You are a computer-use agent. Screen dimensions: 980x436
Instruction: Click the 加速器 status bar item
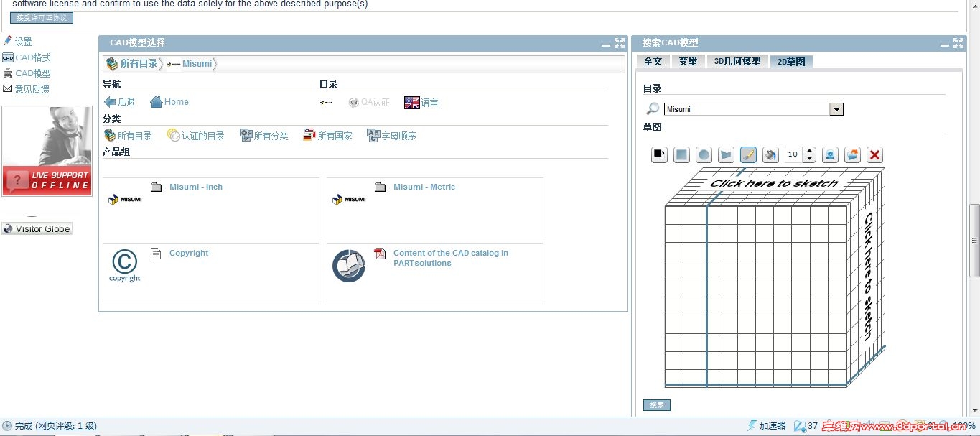(x=767, y=426)
